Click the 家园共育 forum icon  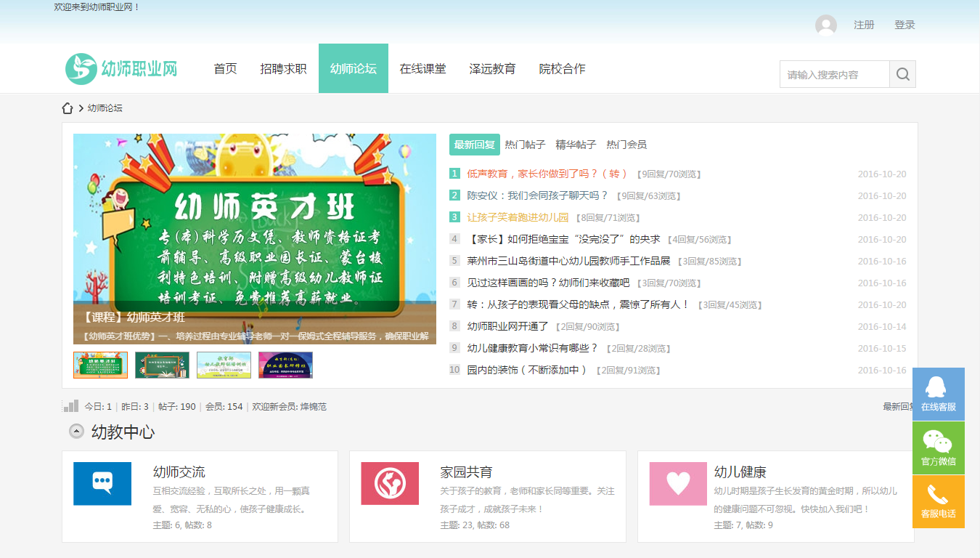(x=390, y=483)
